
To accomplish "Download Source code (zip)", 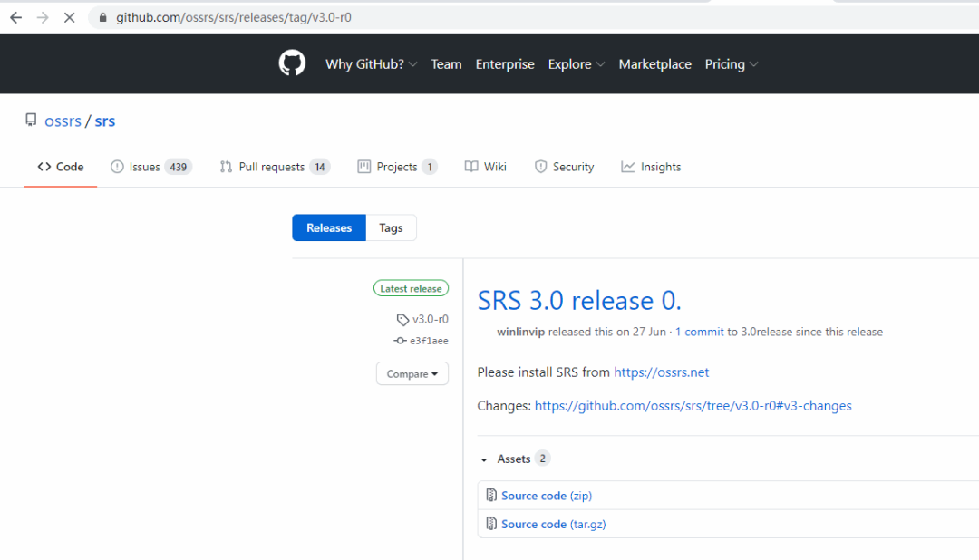I will (x=547, y=496).
